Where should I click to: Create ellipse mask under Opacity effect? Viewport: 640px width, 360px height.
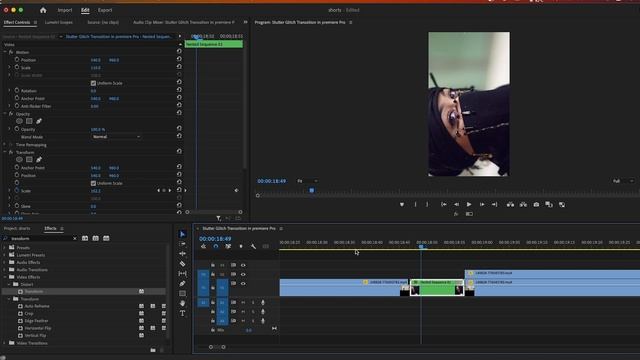point(19,121)
